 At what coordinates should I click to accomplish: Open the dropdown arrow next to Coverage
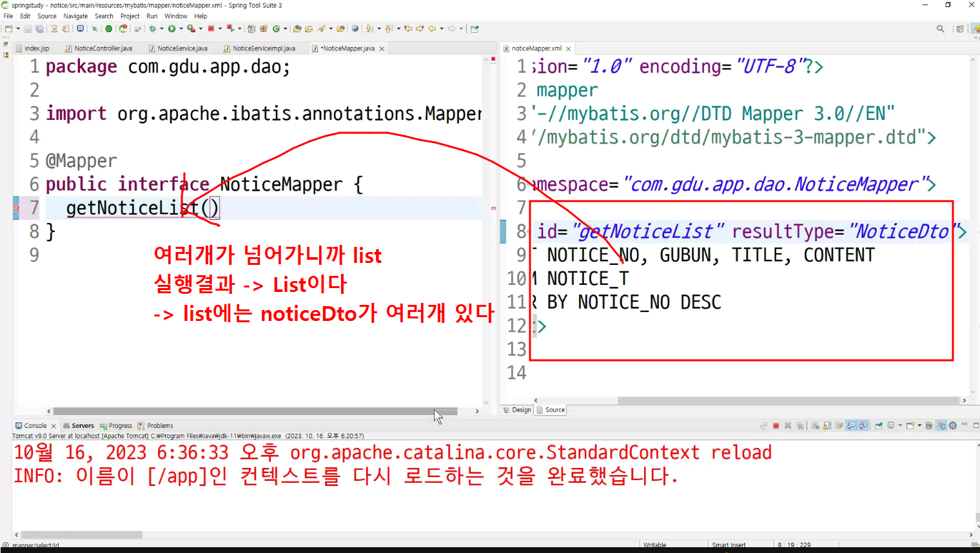(x=201, y=29)
